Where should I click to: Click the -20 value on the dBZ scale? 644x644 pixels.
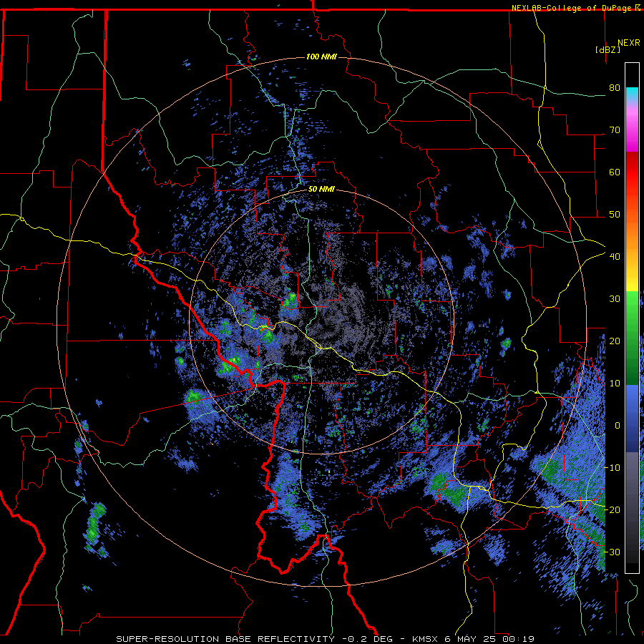(x=612, y=509)
